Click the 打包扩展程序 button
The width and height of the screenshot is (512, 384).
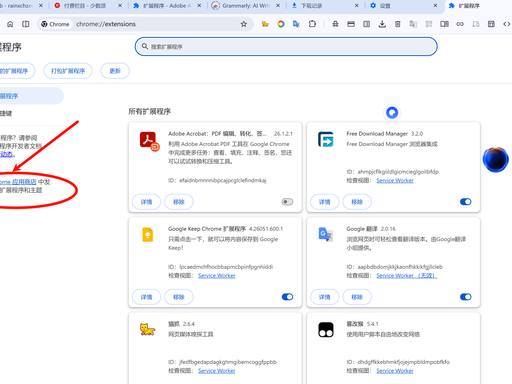pyautogui.click(x=68, y=71)
